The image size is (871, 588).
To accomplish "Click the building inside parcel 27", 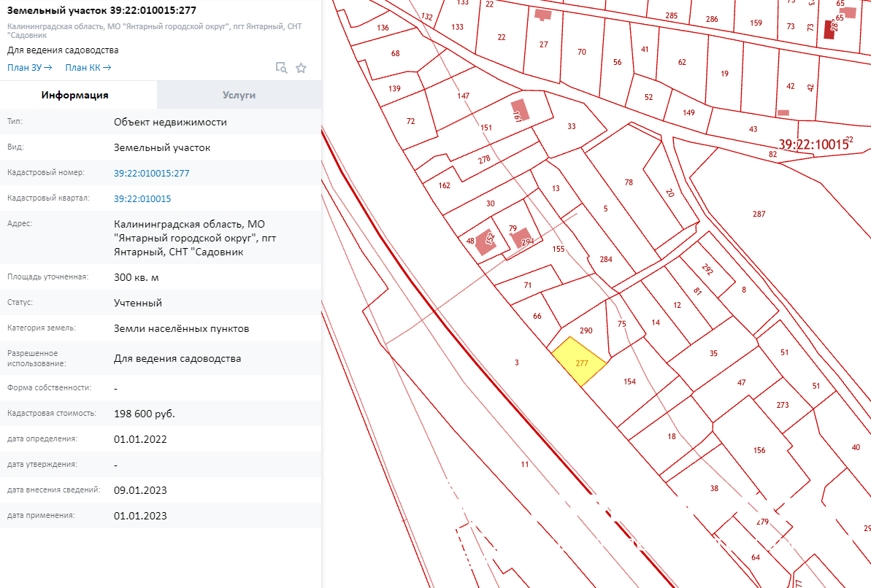I will pyautogui.click(x=542, y=14).
